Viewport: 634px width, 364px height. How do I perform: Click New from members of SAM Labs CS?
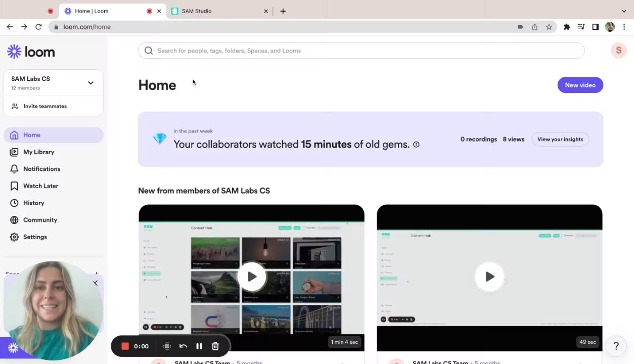(204, 191)
